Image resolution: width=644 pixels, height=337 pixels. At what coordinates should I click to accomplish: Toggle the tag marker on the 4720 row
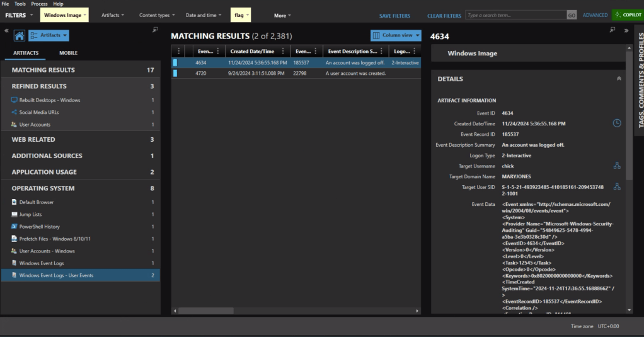(x=175, y=73)
